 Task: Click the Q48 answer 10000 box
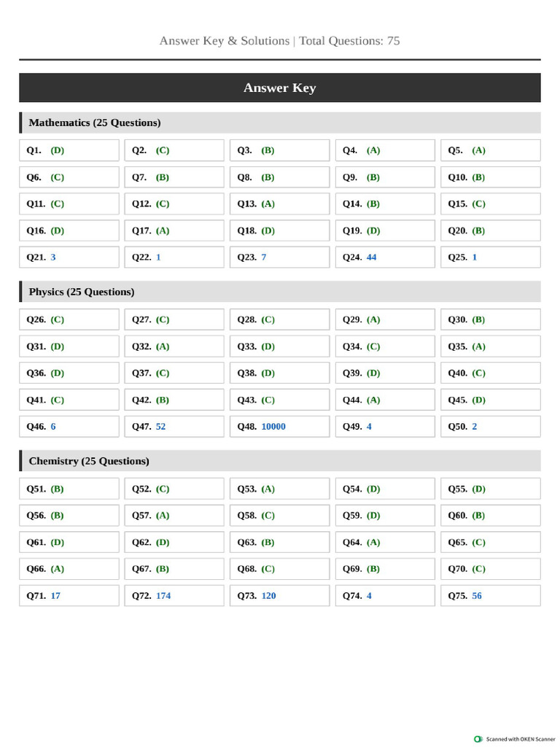tap(280, 426)
